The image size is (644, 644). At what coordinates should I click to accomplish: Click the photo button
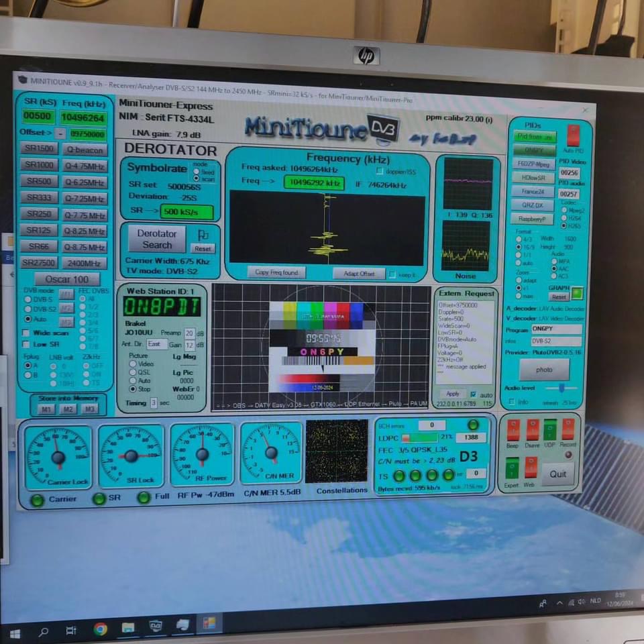pos(544,370)
